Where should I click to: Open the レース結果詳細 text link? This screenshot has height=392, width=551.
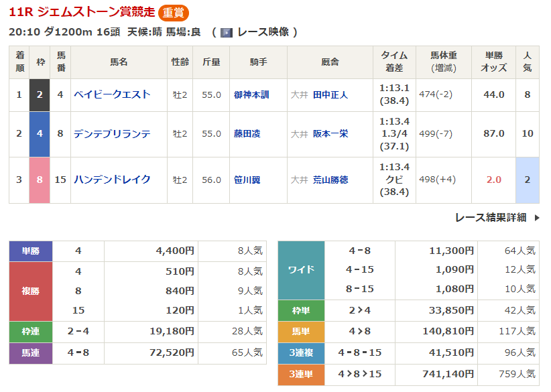[x=490, y=218]
